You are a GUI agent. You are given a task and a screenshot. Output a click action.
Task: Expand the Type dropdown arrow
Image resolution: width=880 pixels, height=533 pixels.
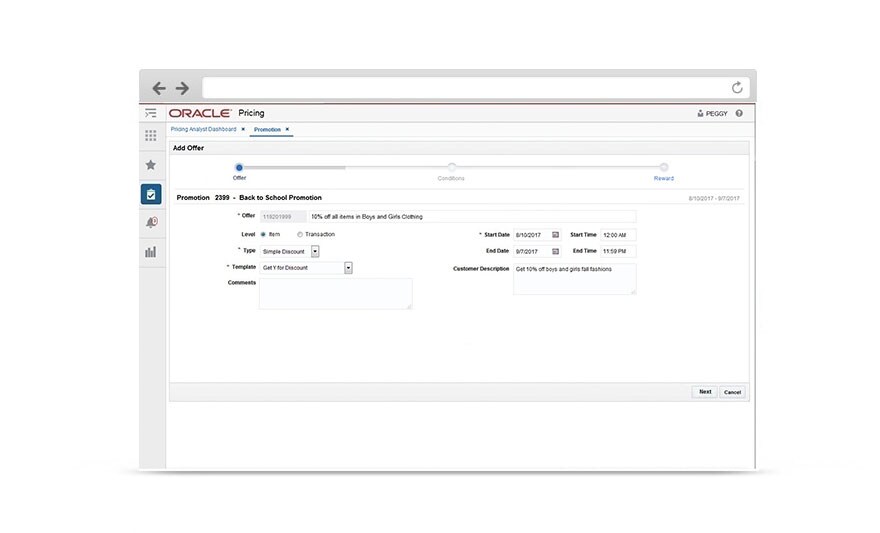tap(315, 251)
